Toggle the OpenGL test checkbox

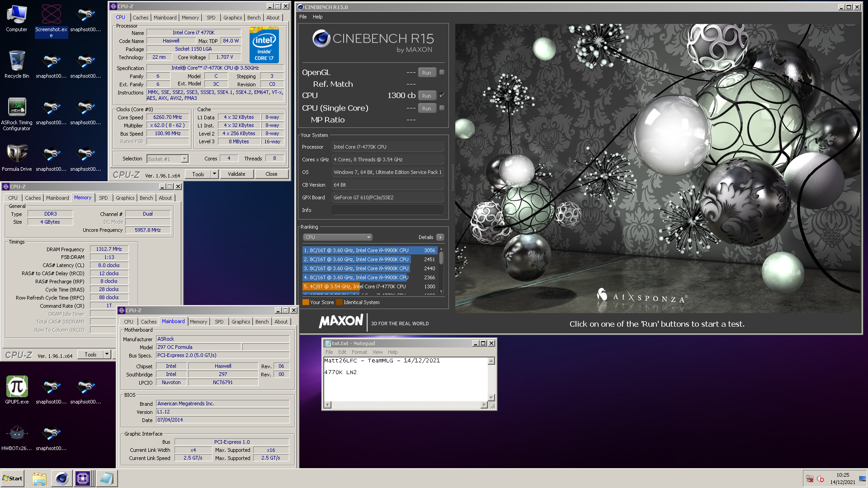coord(442,72)
